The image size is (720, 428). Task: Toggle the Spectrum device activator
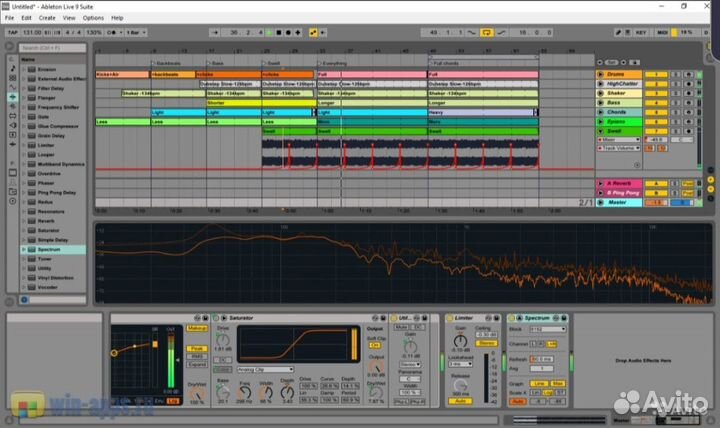tap(514, 317)
